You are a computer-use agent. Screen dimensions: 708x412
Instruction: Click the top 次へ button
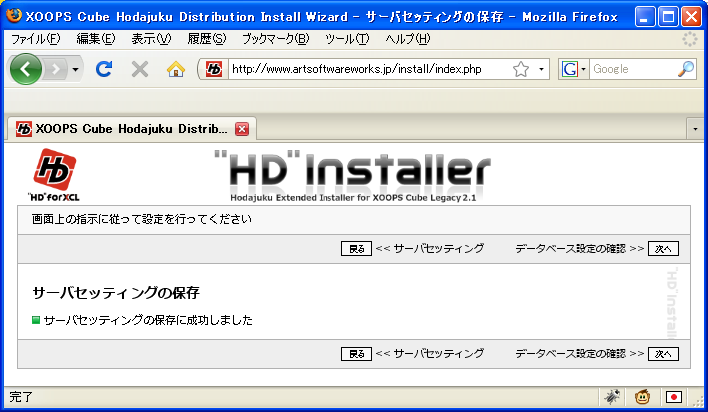[664, 248]
